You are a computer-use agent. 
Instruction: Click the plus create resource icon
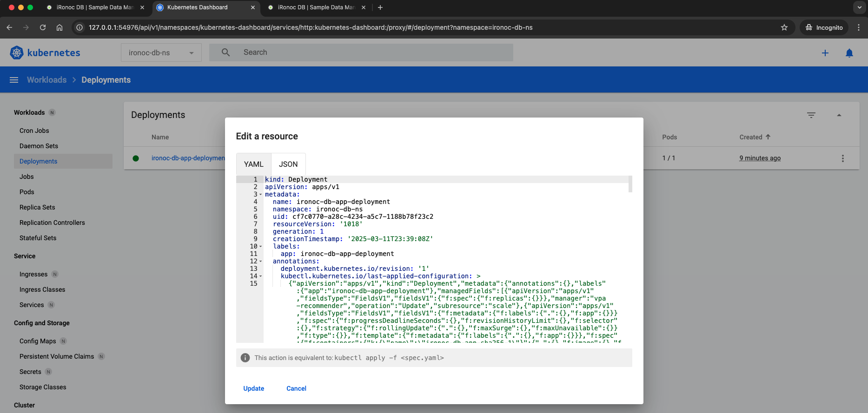(x=825, y=53)
